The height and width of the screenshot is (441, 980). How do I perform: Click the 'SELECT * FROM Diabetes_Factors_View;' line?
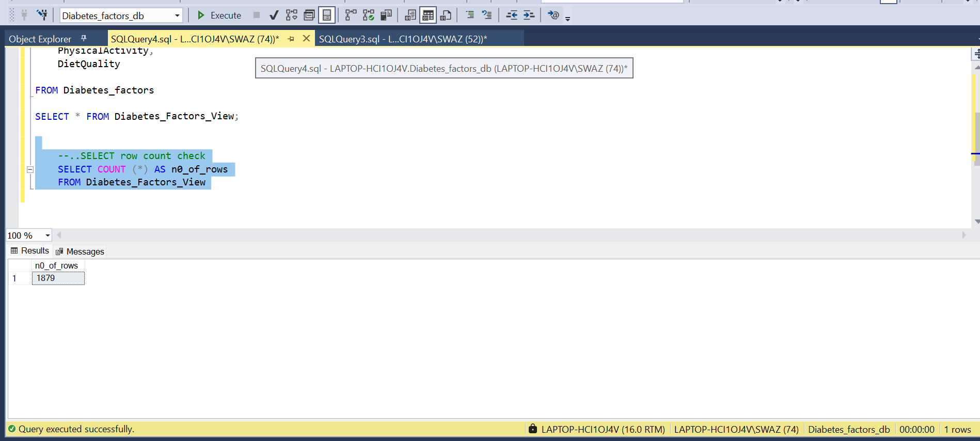click(x=137, y=117)
